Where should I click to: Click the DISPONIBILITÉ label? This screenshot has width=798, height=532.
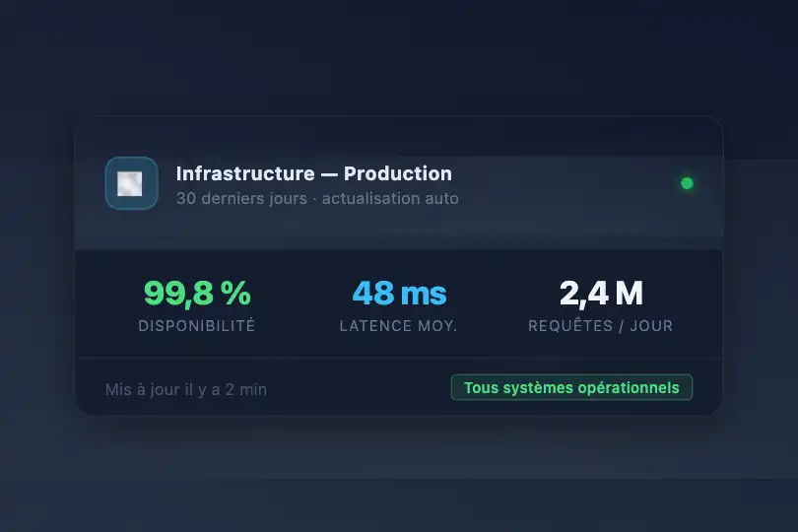pyautogui.click(x=197, y=325)
